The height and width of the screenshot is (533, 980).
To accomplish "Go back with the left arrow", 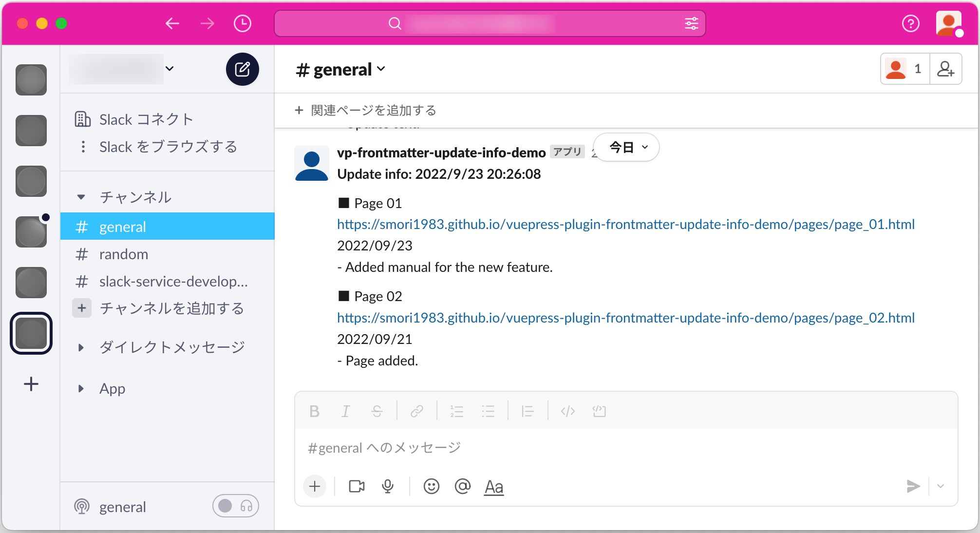I will (172, 23).
